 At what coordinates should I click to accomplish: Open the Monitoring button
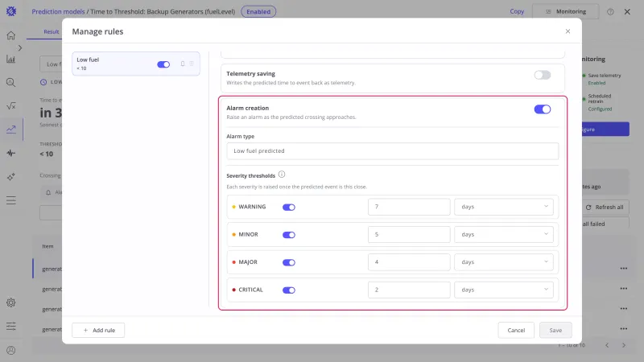click(x=566, y=11)
